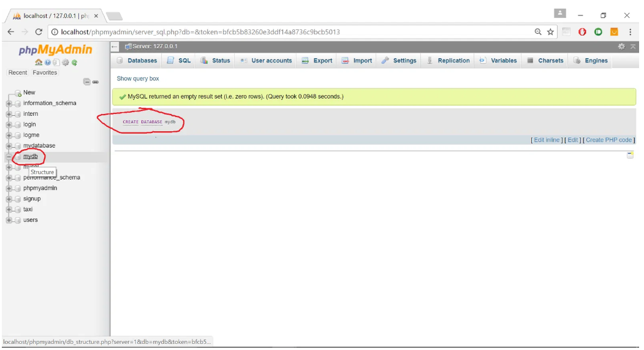Click the Edit inline link

[x=547, y=140]
